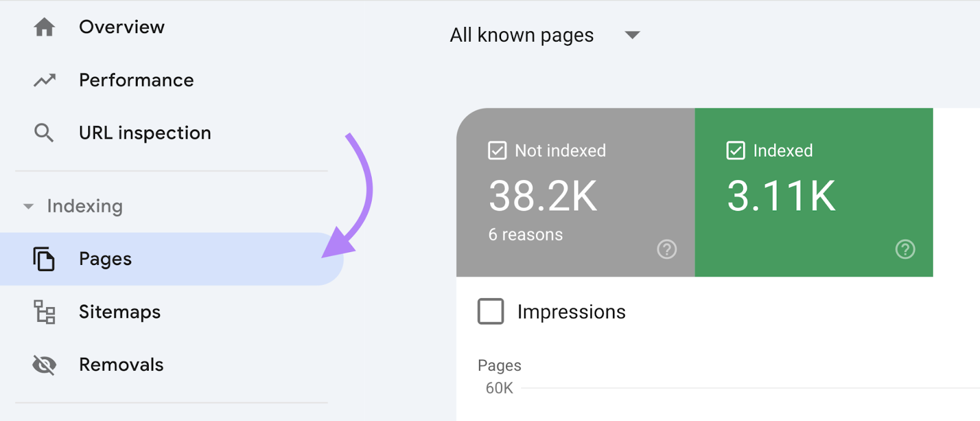980x421 pixels.
Task: Click the Pages documents icon
Action: [x=44, y=259]
